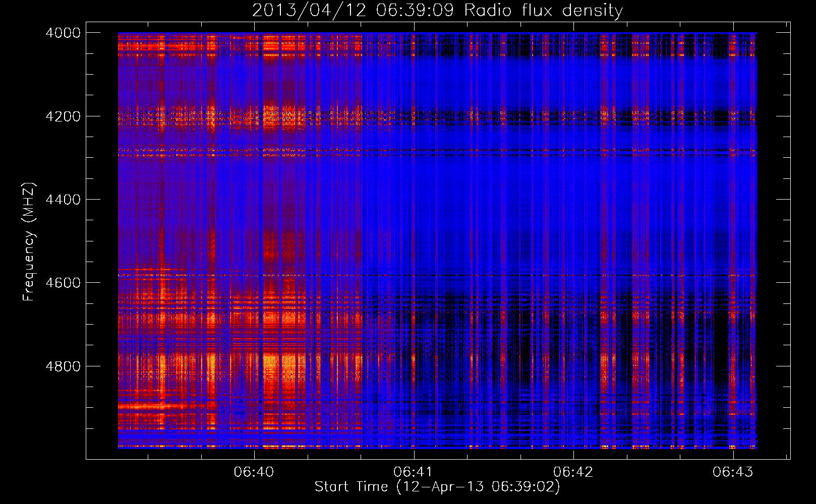Click the 06:41 time tick label
Viewport: 816px width, 504px height.
pyautogui.click(x=414, y=472)
